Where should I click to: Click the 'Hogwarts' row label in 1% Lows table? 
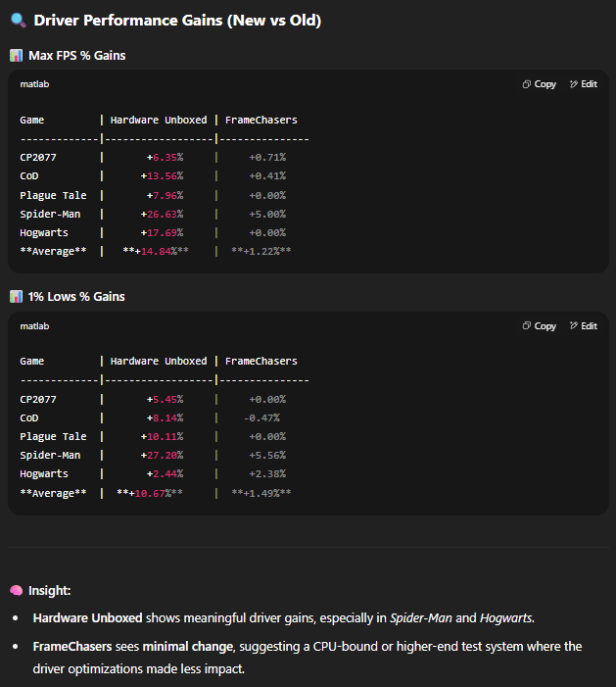[x=44, y=474]
